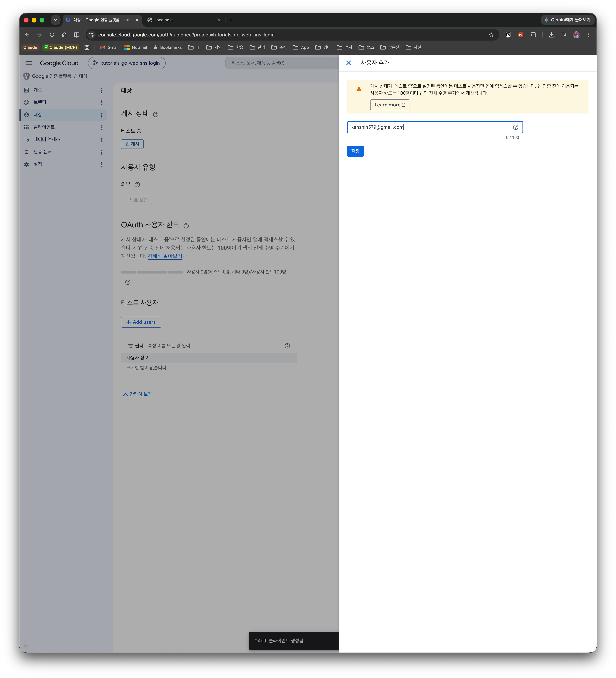This screenshot has width=616, height=678.
Task: Open the Notion extension icon
Action: point(508,35)
